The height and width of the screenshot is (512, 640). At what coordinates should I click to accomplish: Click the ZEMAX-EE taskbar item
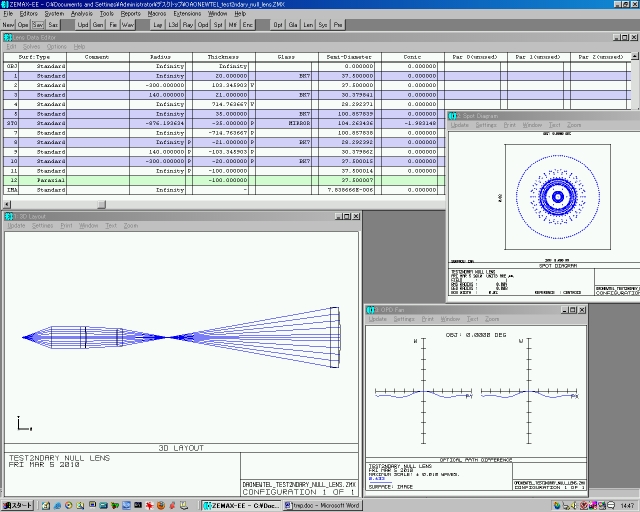point(241,505)
